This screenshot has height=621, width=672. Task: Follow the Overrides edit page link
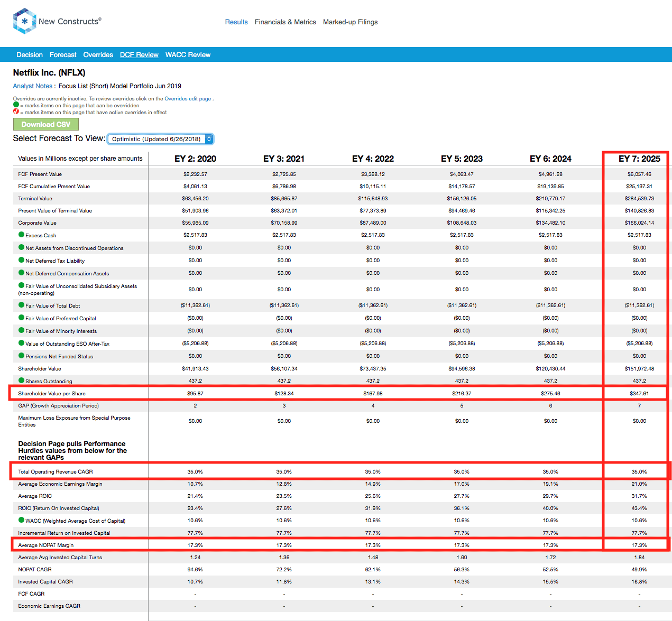[188, 99]
